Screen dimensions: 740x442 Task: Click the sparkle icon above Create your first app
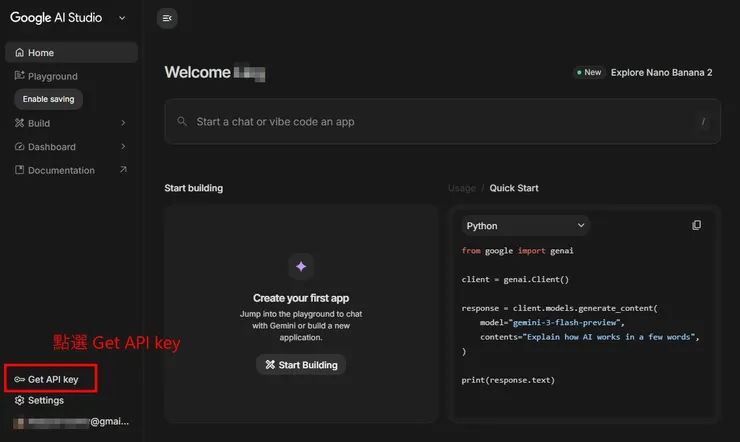pos(301,265)
